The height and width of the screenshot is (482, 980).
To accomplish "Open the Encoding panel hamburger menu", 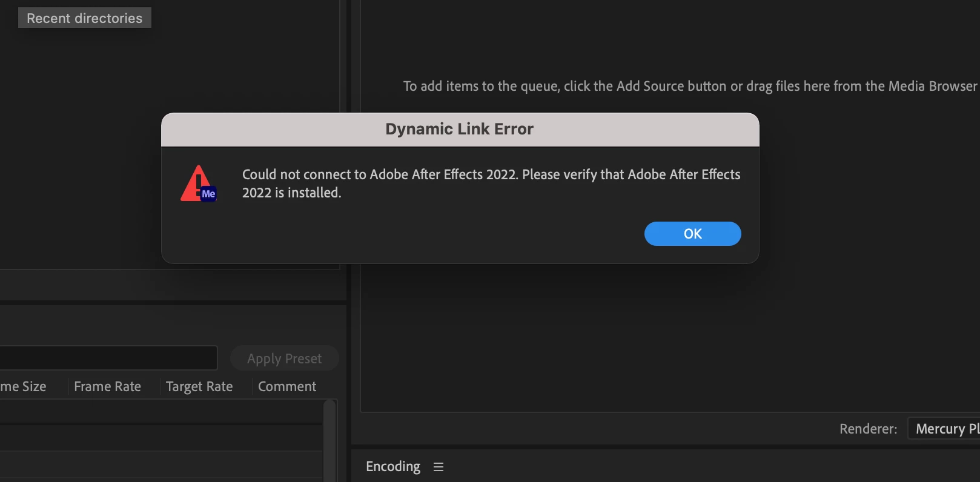I will click(439, 467).
